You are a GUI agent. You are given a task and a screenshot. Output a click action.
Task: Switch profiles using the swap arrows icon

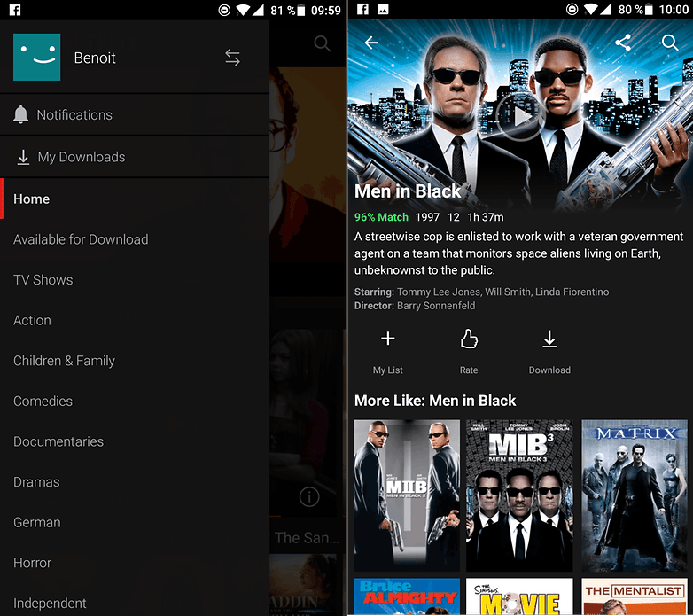[232, 58]
